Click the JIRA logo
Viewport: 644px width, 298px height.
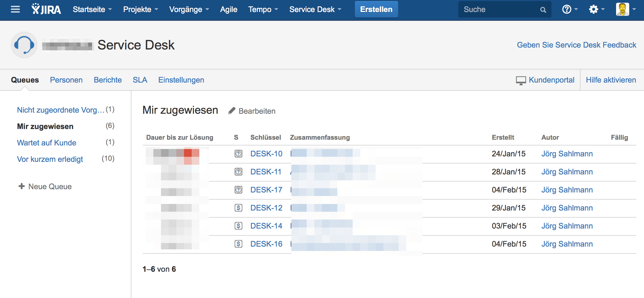[46, 10]
